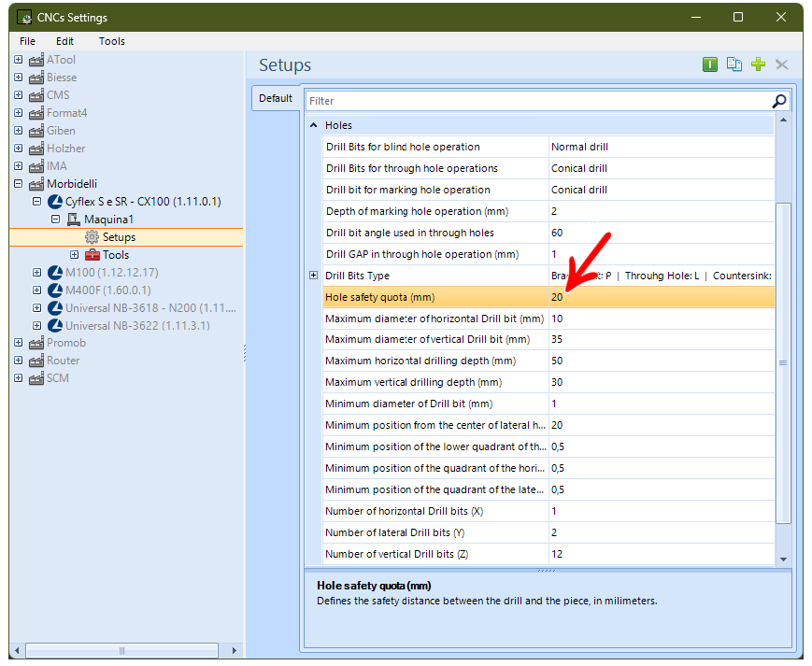The width and height of the screenshot is (812, 666).
Task: Select the Default setup tab
Action: 276,98
